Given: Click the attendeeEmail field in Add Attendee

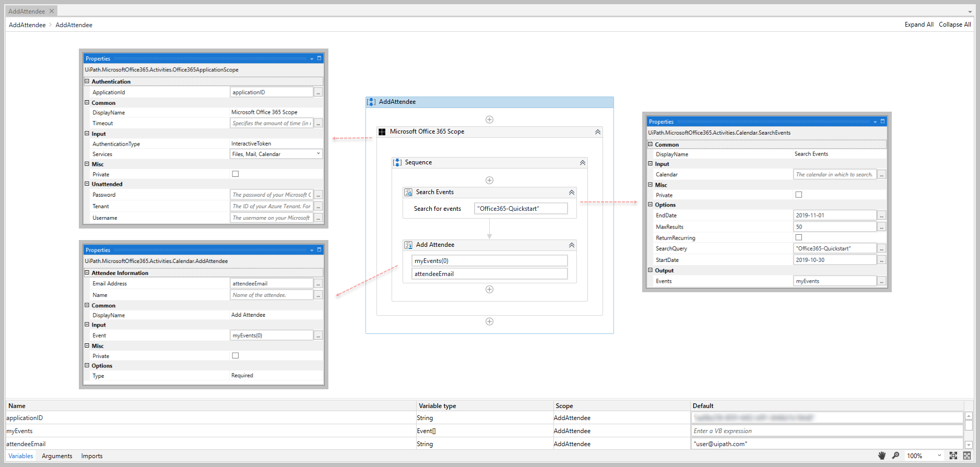Looking at the screenshot, I should pos(490,274).
